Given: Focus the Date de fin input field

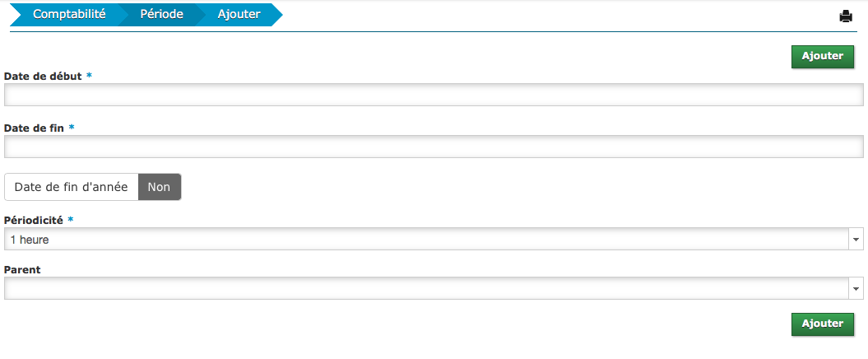Looking at the screenshot, I should [x=433, y=147].
